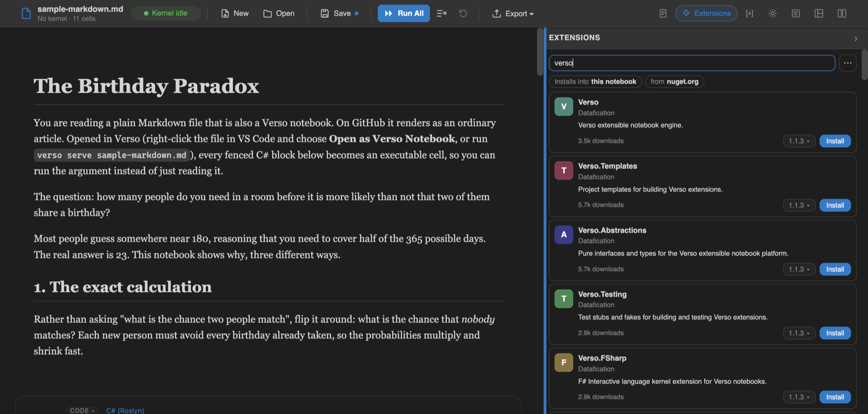Viewport: 868px width, 414px height.
Task: Install Verso.FSharp
Action: point(835,397)
